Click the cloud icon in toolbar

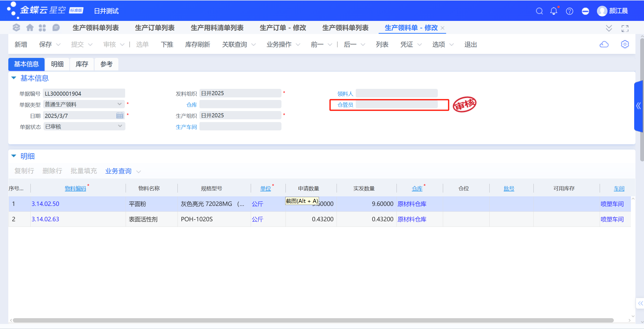click(x=604, y=45)
